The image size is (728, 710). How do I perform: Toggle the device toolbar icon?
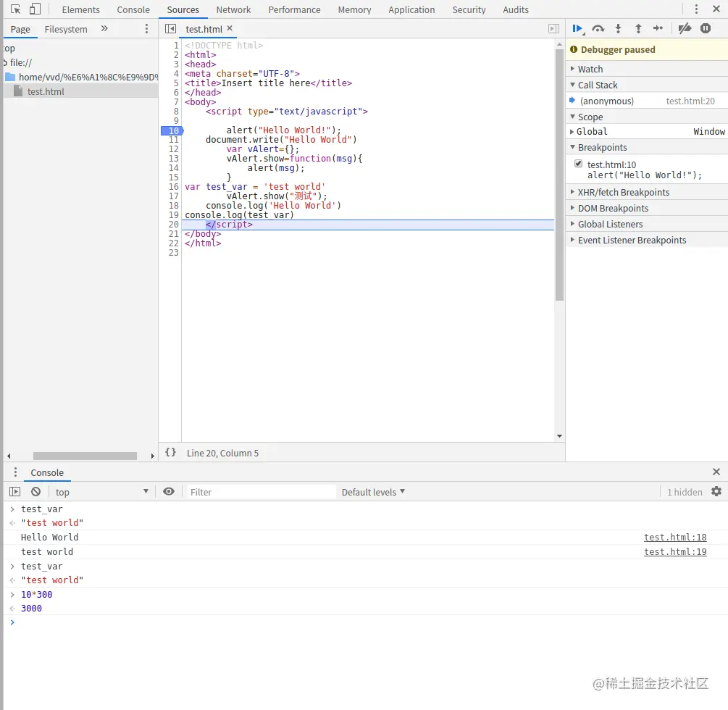35,9
